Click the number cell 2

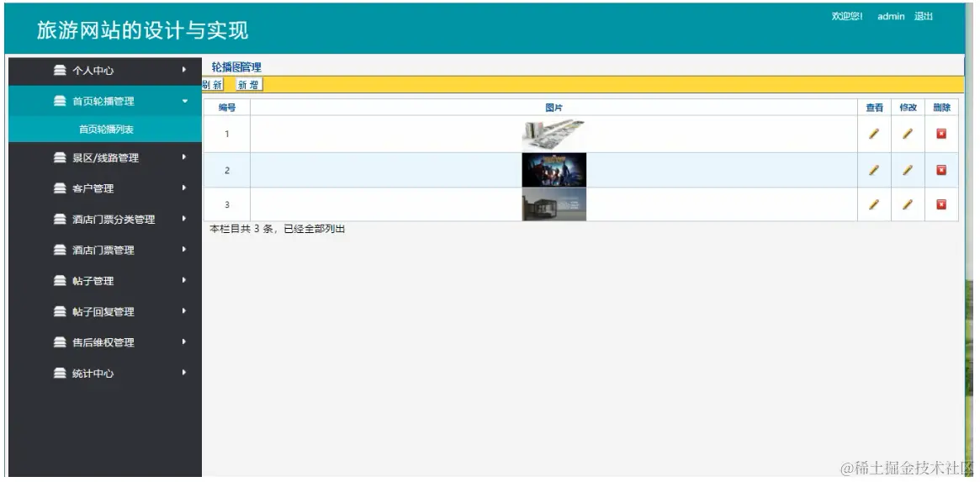pos(227,170)
